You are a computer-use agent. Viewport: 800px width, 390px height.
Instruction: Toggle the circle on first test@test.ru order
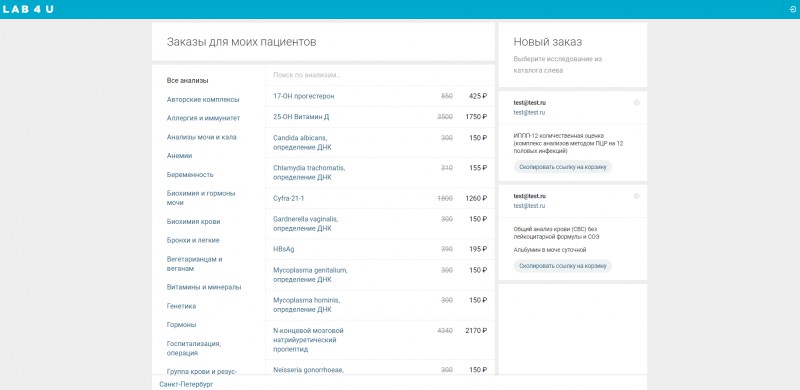[x=636, y=103]
